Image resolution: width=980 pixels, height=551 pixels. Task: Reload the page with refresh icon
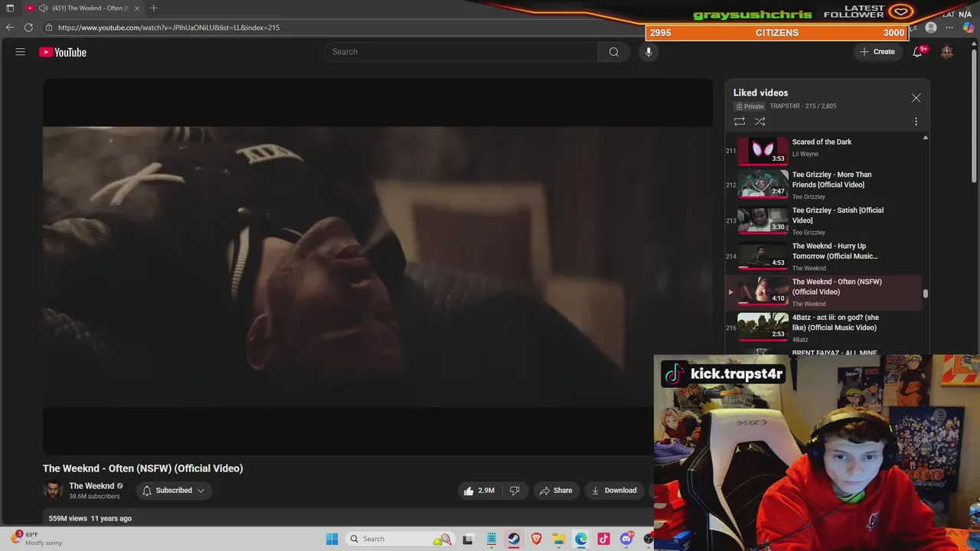(28, 28)
